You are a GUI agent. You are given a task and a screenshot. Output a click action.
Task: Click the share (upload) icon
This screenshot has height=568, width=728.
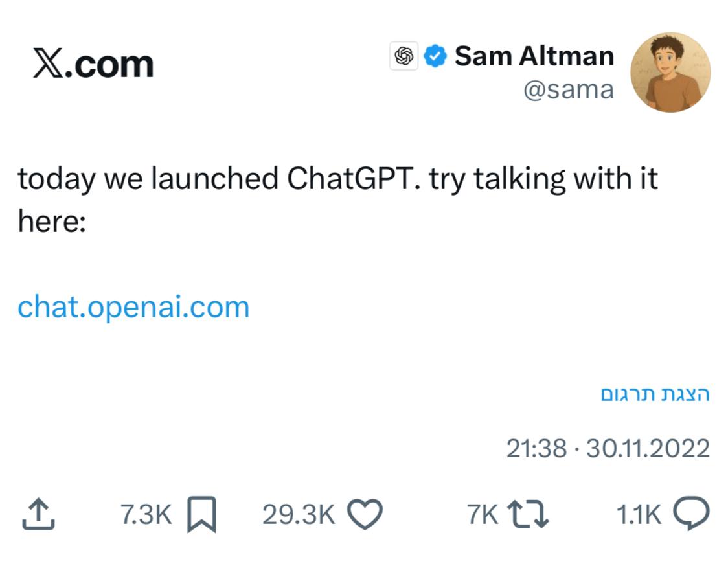pyautogui.click(x=38, y=515)
